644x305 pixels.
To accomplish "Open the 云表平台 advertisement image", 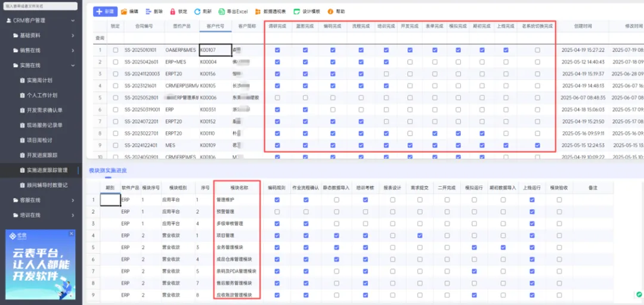I will click(x=41, y=265).
